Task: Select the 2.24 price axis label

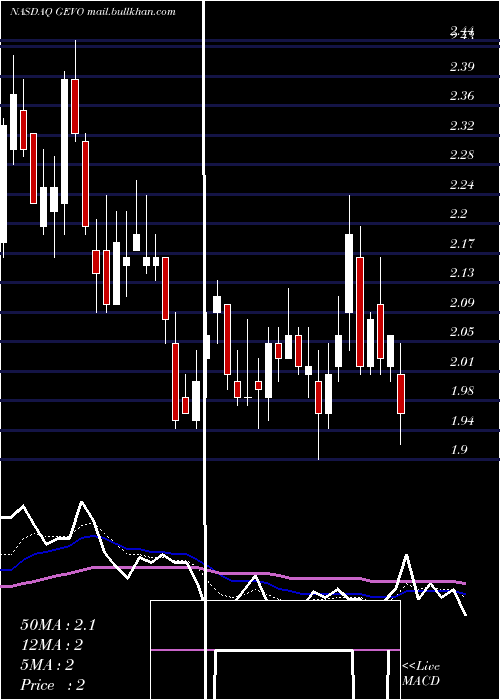Action: coord(462,184)
